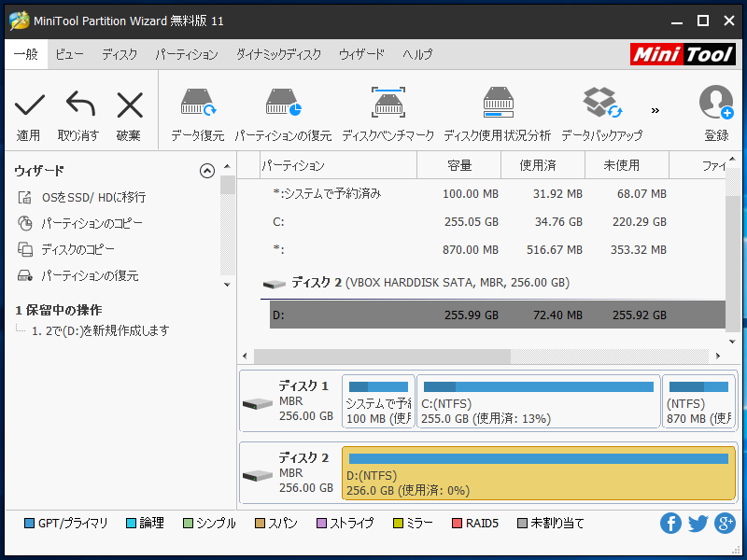Click the application icon in title bar
The height and width of the screenshot is (560, 747).
coord(19,21)
